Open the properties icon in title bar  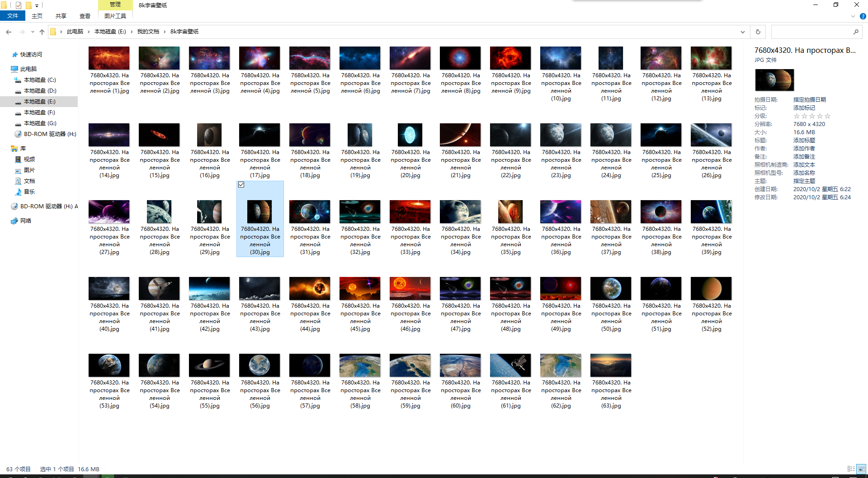[19, 5]
